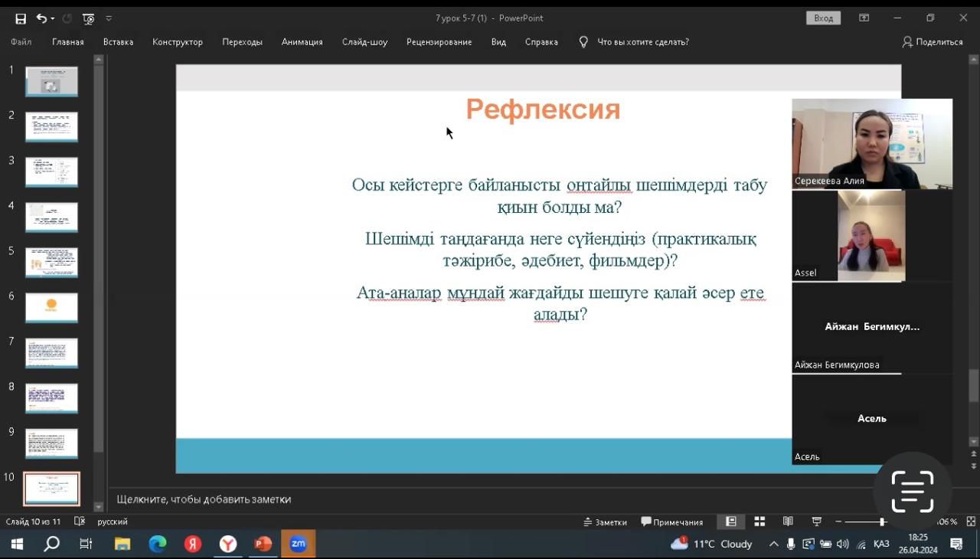Click the Undo arrow icon
The height and width of the screenshot is (559, 980).
(x=41, y=18)
